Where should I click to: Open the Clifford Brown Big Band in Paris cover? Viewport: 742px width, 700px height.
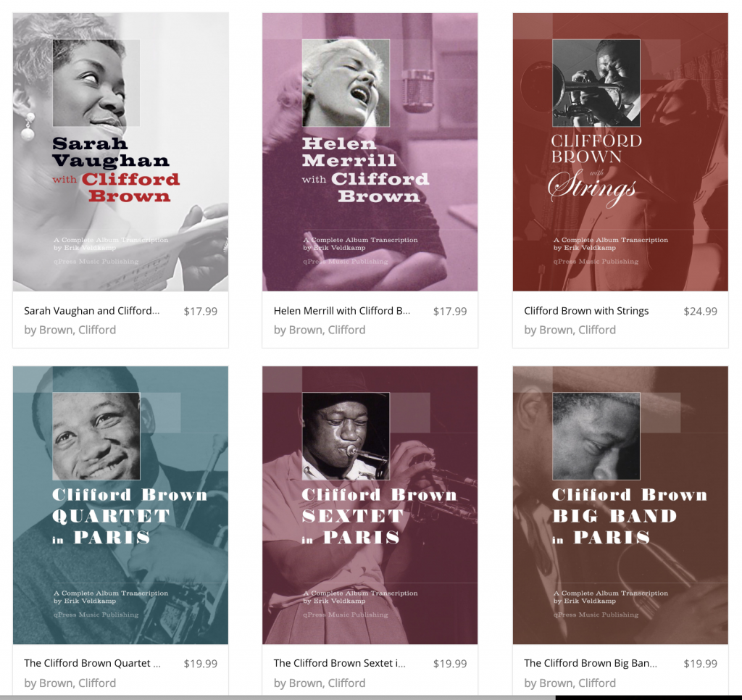(620, 505)
